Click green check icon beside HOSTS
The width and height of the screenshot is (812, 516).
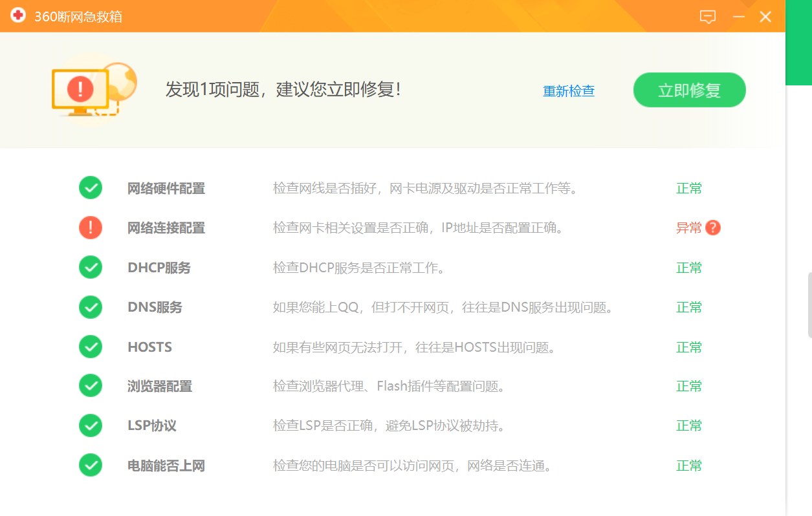pos(91,347)
